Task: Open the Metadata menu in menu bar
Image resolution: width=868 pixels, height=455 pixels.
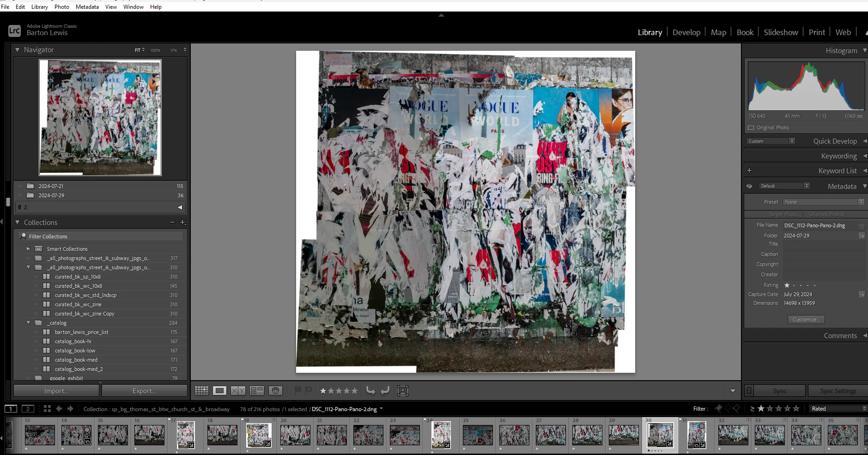Action: point(87,6)
